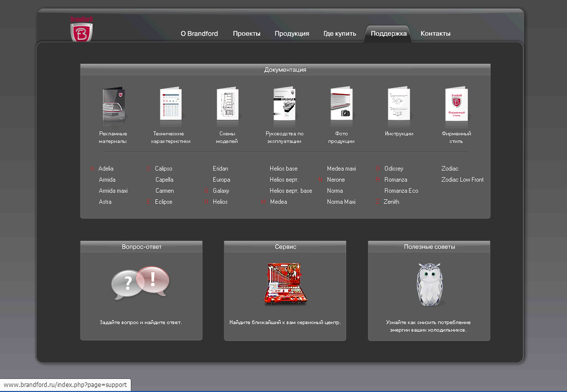Open the Astra model link
567x392 pixels.
(105, 202)
